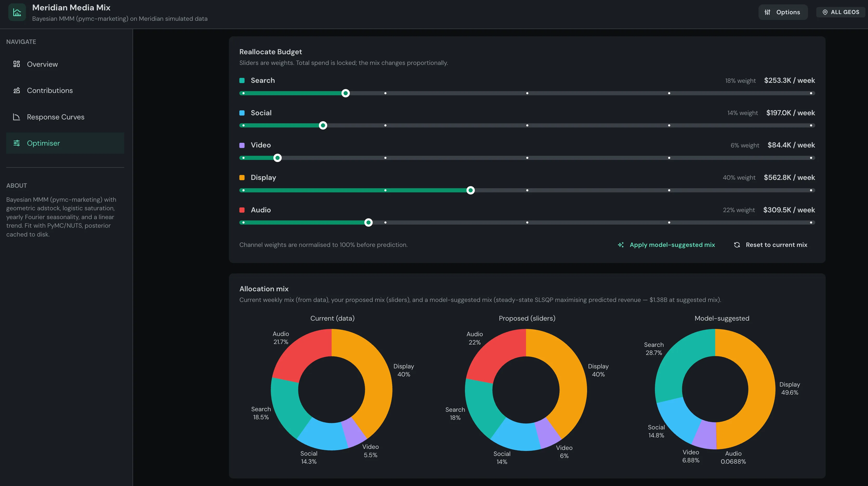The image size is (868, 486).
Task: Click the teal Search color swatch
Action: coord(242,80)
